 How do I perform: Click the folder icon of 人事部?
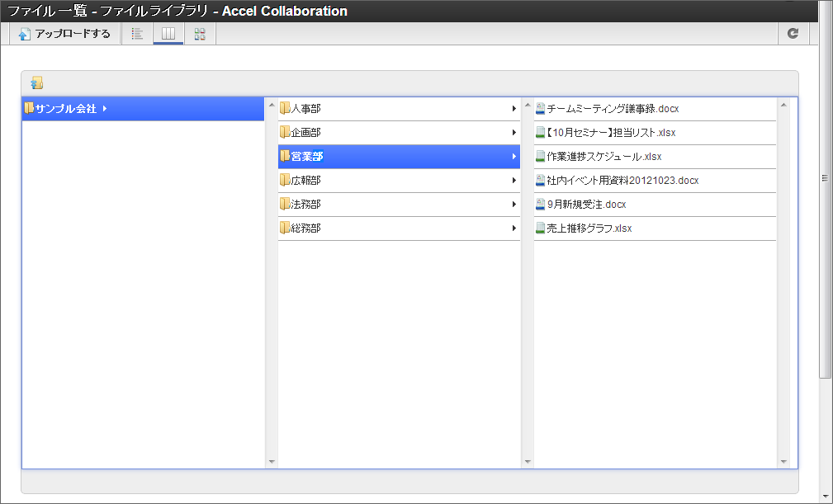pos(285,108)
